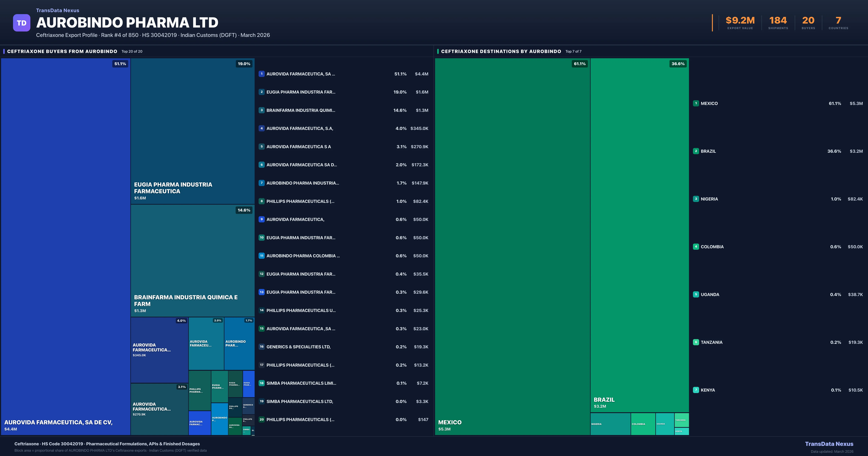868x456 pixels.
Task: Click the $9.2M export value stat
Action: tap(740, 21)
